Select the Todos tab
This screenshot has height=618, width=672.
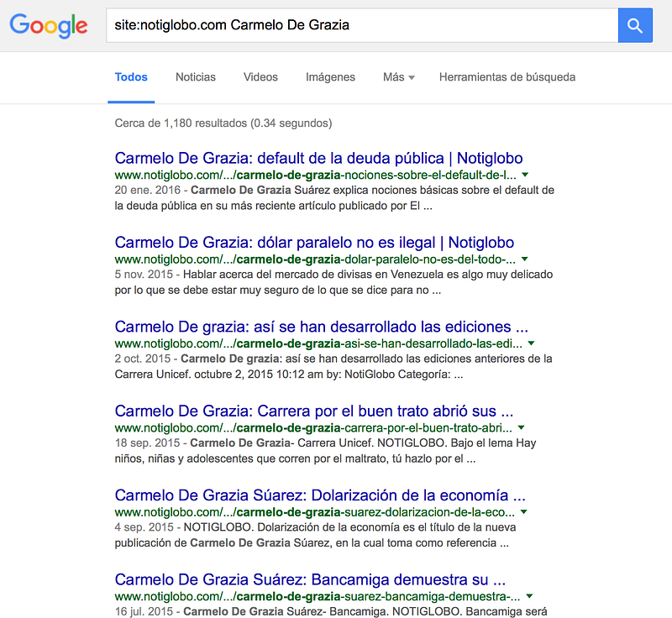(x=131, y=77)
